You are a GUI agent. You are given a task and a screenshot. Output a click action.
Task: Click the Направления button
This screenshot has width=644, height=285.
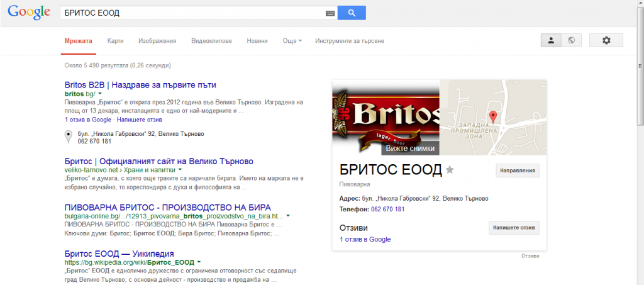pyautogui.click(x=518, y=170)
